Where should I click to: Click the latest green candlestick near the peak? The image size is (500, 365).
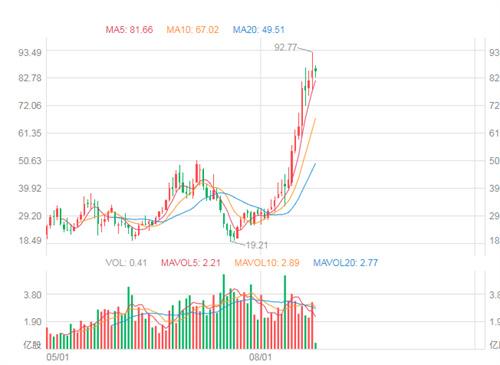click(x=316, y=70)
